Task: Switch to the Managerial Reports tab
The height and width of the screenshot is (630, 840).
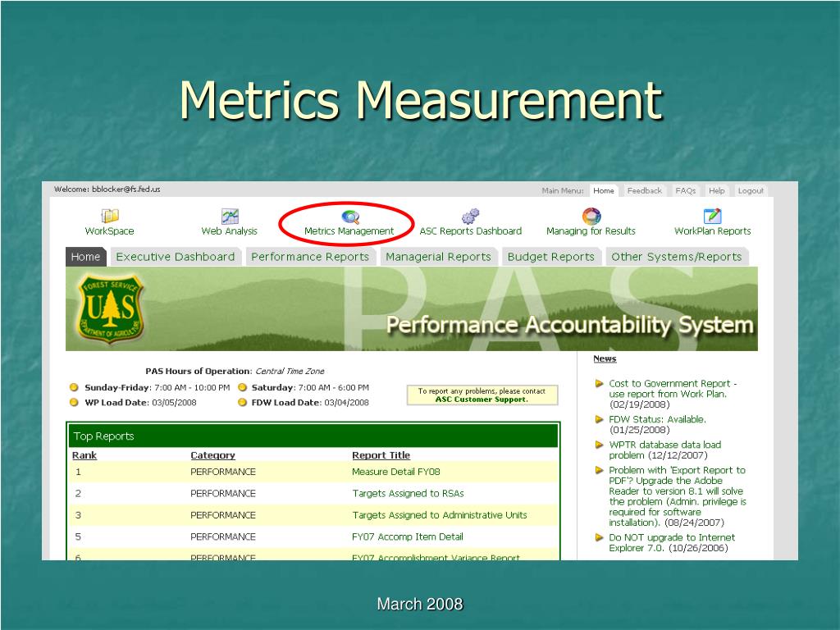Action: click(x=438, y=257)
